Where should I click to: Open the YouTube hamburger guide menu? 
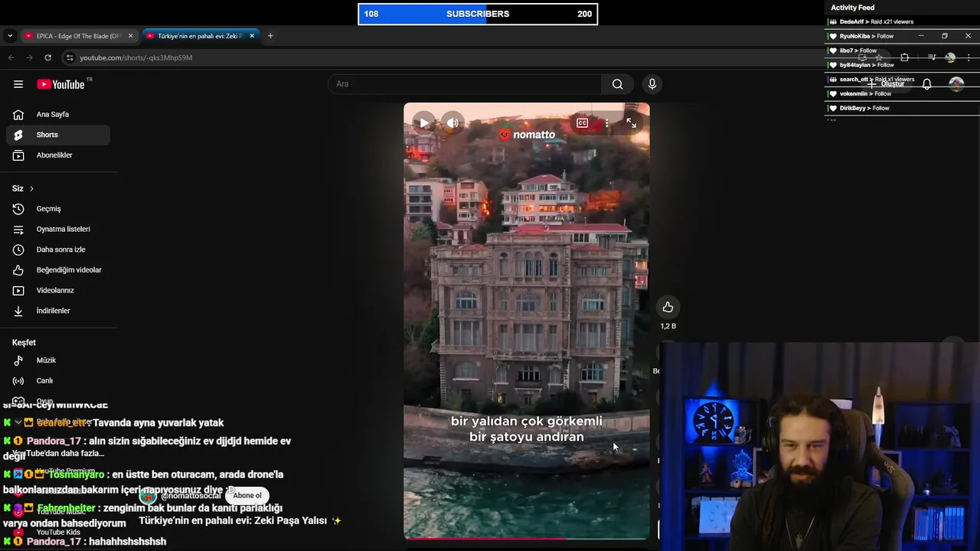[18, 84]
